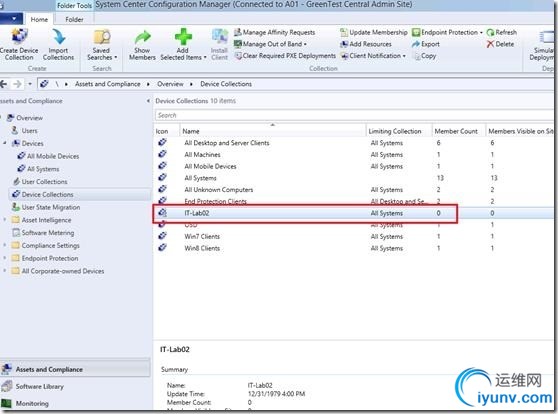The height and width of the screenshot is (414, 558).
Task: Click the Install Client icon
Action: point(220,36)
